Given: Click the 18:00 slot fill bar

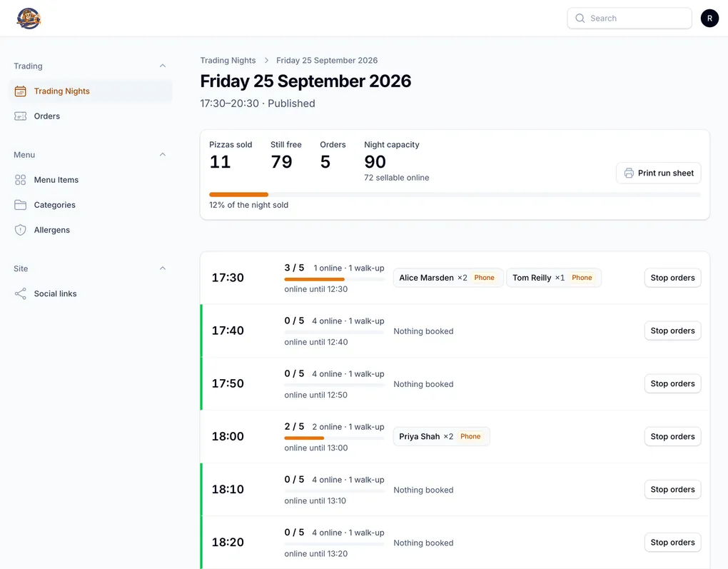Looking at the screenshot, I should tap(334, 438).
